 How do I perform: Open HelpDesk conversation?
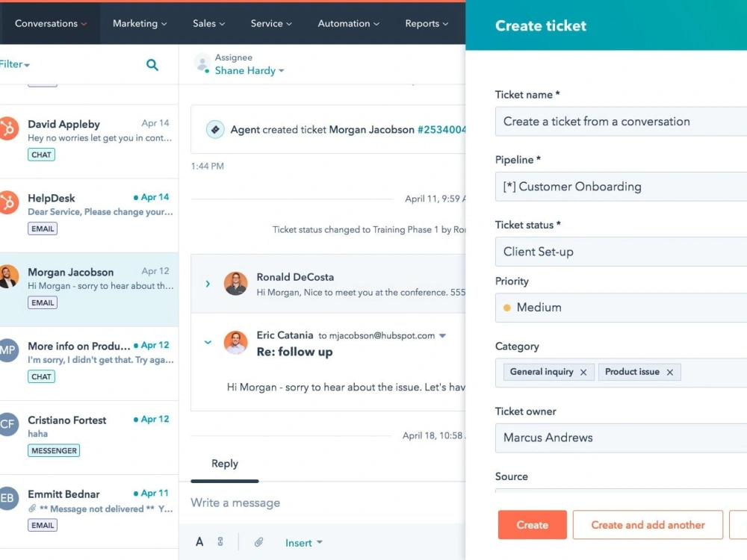(x=89, y=216)
